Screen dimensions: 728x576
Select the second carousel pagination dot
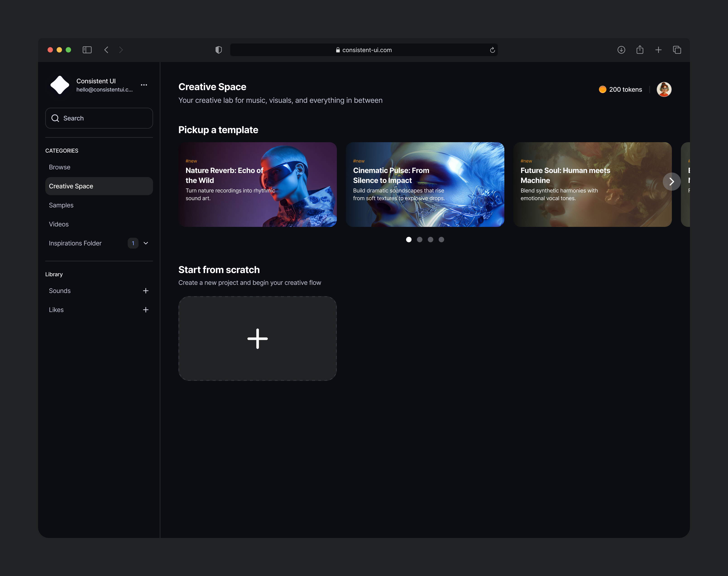(419, 240)
